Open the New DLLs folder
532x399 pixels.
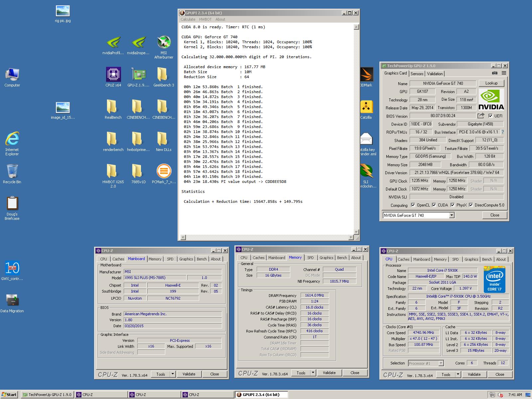(x=164, y=142)
